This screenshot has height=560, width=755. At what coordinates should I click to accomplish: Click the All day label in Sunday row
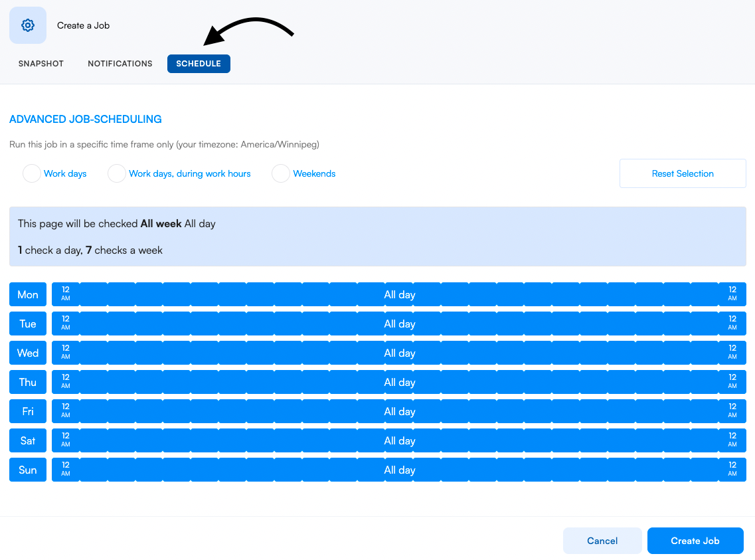[399, 470]
